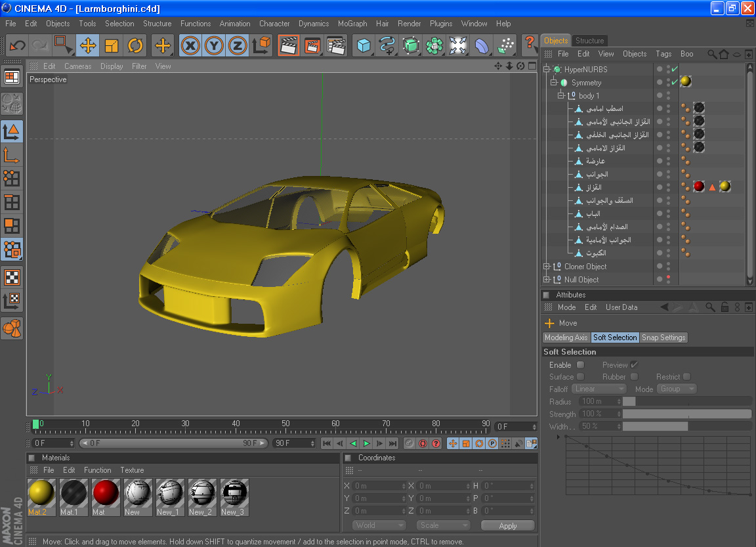Activate Use Texture tool checker icon
Screen dimensions: 756x547
tap(12, 277)
